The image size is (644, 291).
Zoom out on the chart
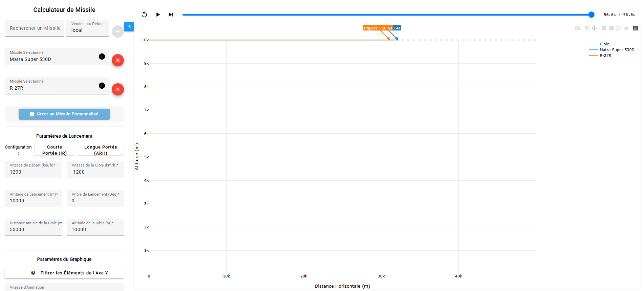[x=611, y=28]
